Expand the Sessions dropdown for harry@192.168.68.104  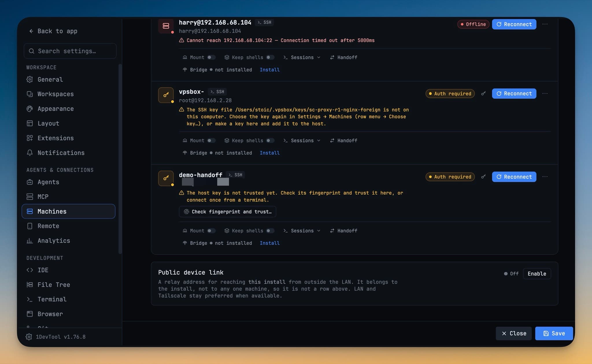[x=302, y=57]
